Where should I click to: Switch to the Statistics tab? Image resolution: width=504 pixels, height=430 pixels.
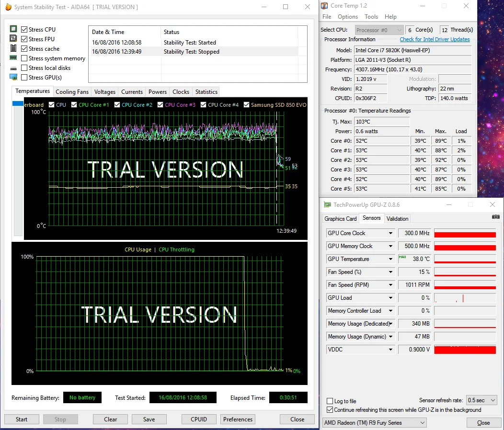[x=206, y=92]
